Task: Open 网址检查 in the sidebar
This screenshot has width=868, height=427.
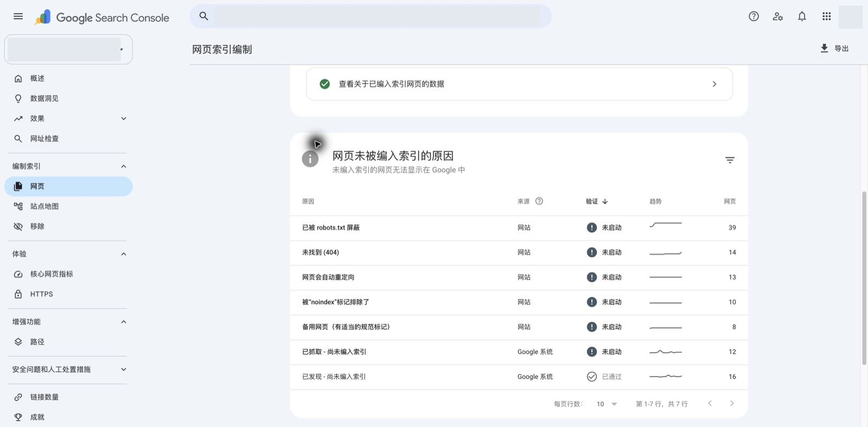Action: [68, 139]
